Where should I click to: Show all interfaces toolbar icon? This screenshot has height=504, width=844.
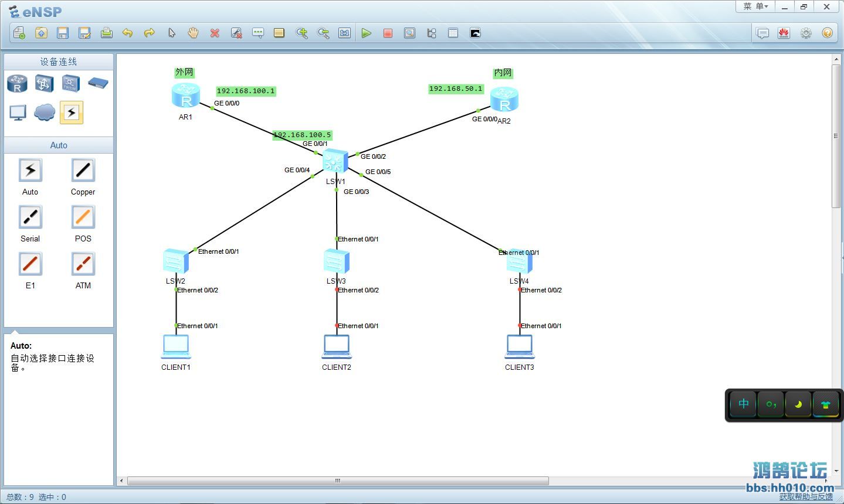(432, 33)
